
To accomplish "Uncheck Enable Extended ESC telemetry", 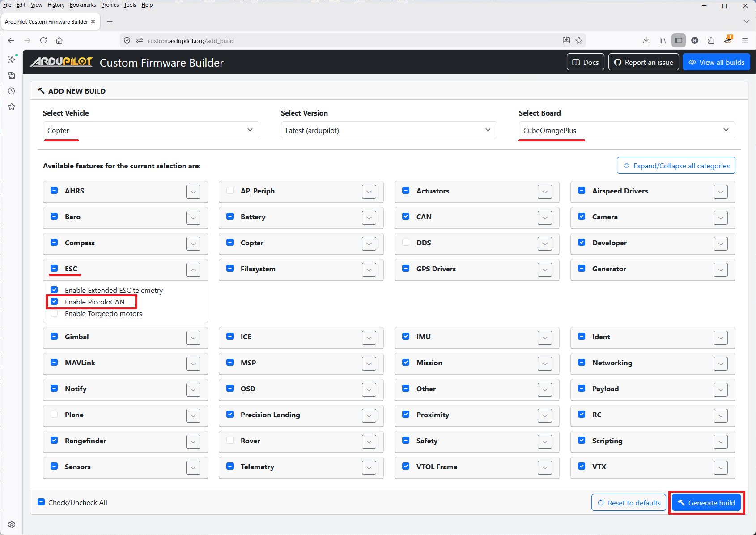I will (x=54, y=290).
